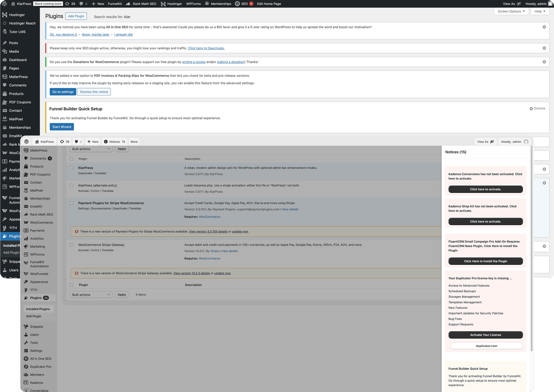Open the Notices info icon in KlarPress bar
Image resolution: width=554 pixels, height=392 pixels.
pos(106,142)
